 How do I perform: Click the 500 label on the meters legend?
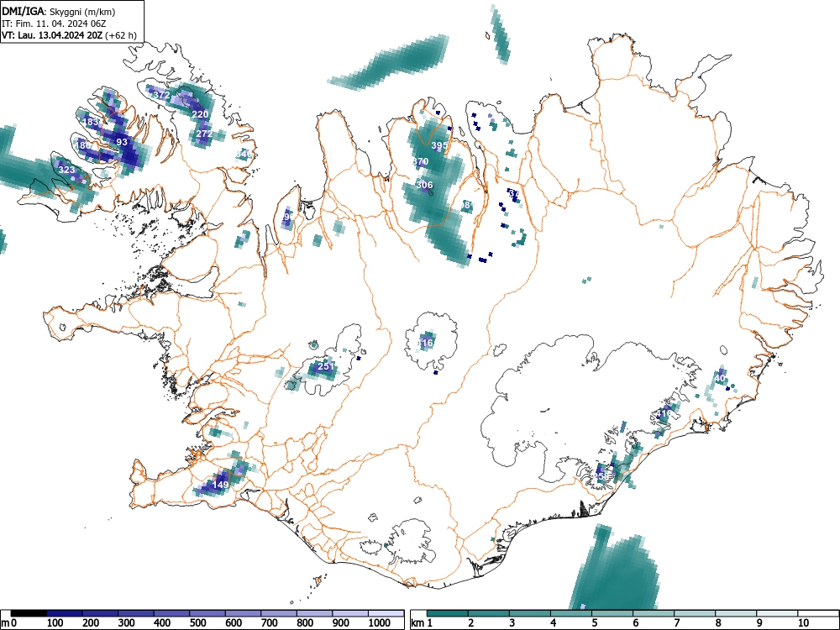click(x=197, y=623)
